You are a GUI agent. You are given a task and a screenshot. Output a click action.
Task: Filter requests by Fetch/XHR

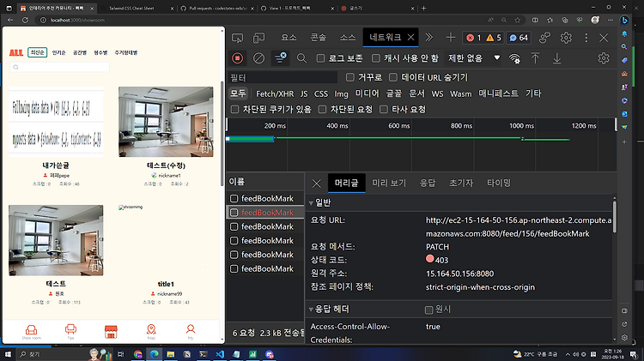pos(275,94)
